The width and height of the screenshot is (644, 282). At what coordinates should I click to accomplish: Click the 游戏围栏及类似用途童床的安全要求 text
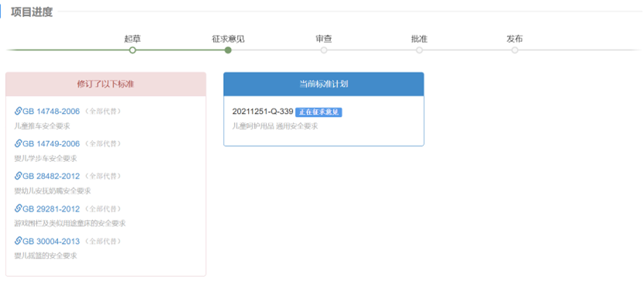tap(70, 223)
